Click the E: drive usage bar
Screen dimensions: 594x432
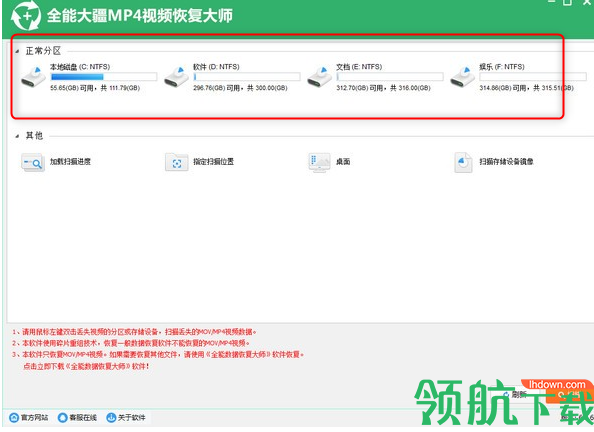click(390, 77)
